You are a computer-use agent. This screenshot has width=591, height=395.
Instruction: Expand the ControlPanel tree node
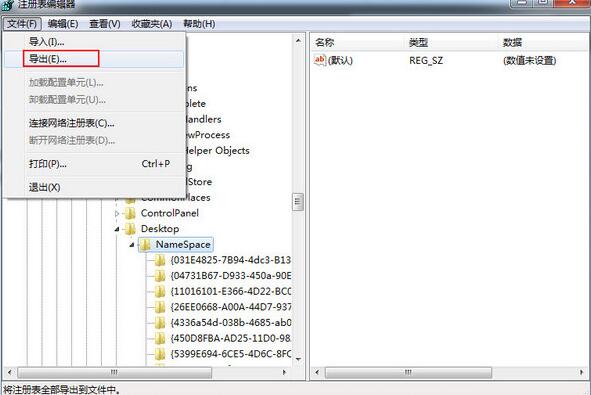(117, 214)
